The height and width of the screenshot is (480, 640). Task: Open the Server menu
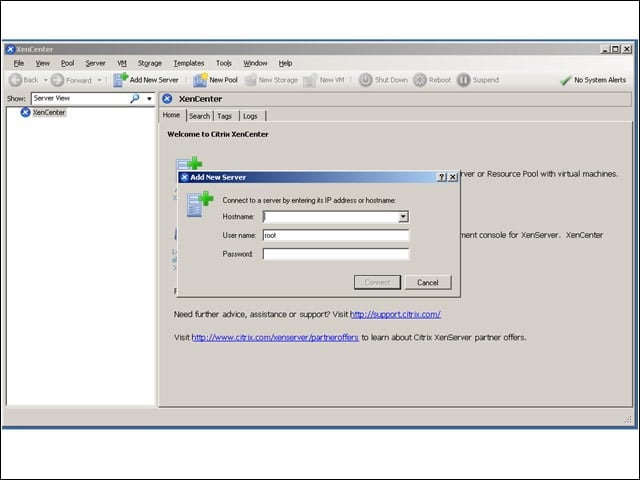(96, 63)
